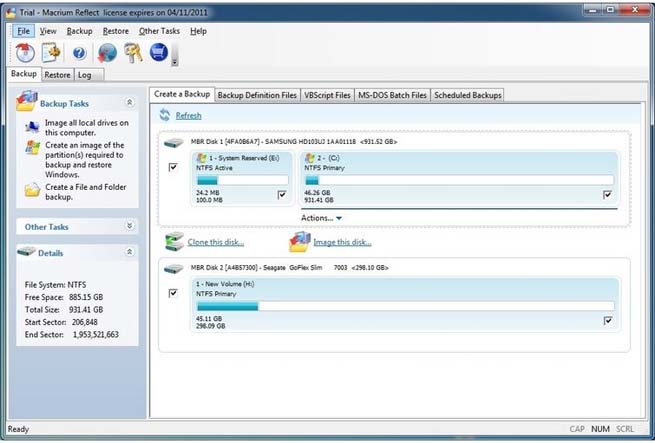This screenshot has height=443, width=655.
Task: Open the Backup menu
Action: 79,31
